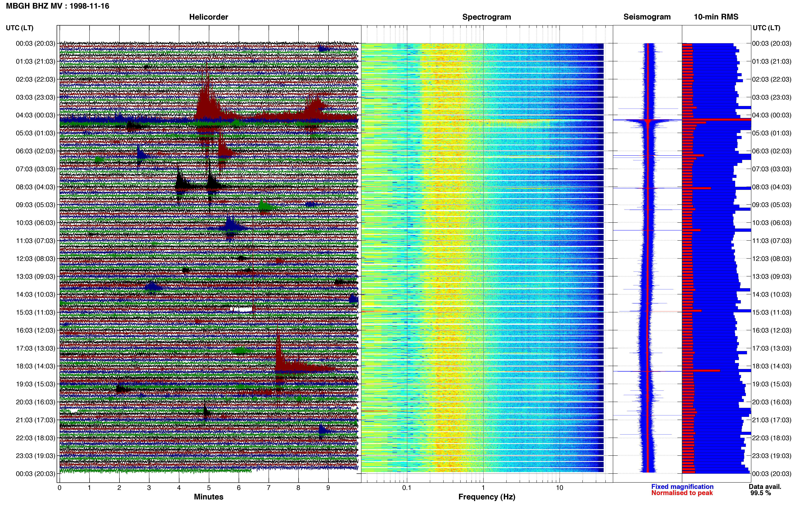
Task: Click the long red RMS bar near 18:03
Action: tap(701, 371)
